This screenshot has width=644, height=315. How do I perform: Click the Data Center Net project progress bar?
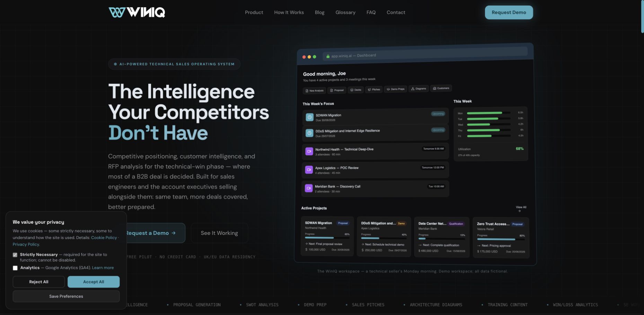click(x=442, y=239)
